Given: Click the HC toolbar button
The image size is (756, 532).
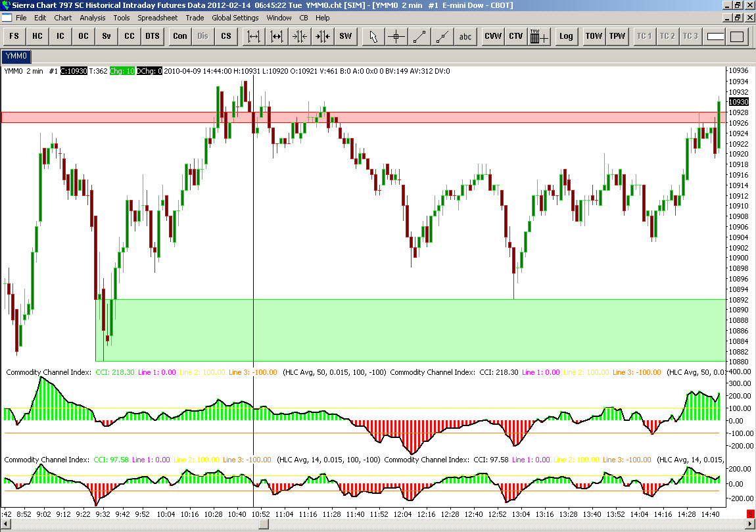Looking at the screenshot, I should pyautogui.click(x=37, y=36).
